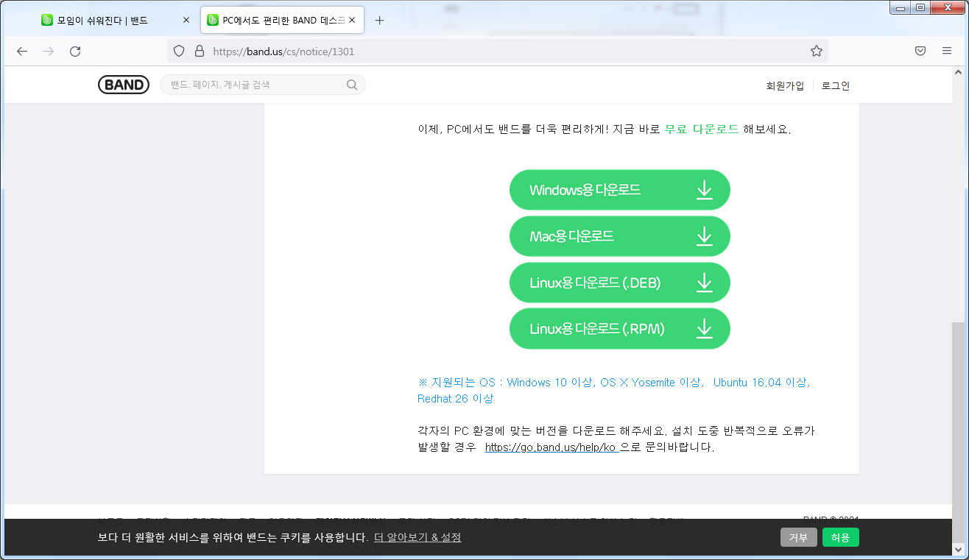
Task: Click download arrow on .DEB button
Action: [705, 283]
